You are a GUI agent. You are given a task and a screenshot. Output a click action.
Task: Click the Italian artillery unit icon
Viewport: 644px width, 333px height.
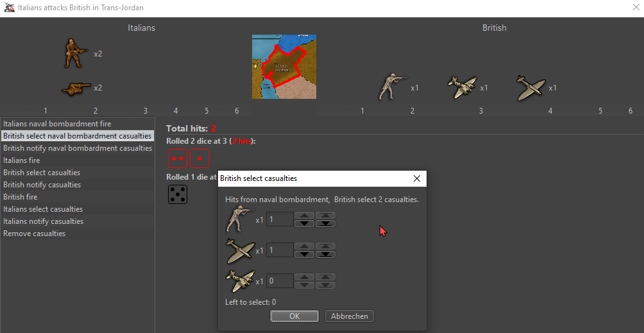(x=74, y=88)
